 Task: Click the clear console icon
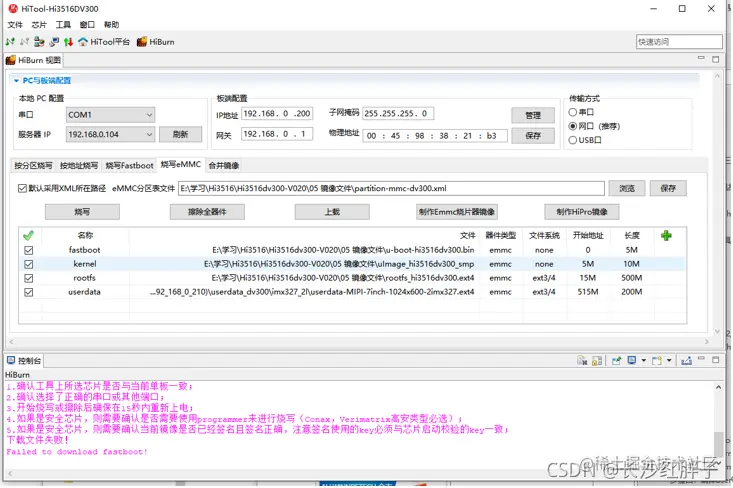pyautogui.click(x=582, y=360)
